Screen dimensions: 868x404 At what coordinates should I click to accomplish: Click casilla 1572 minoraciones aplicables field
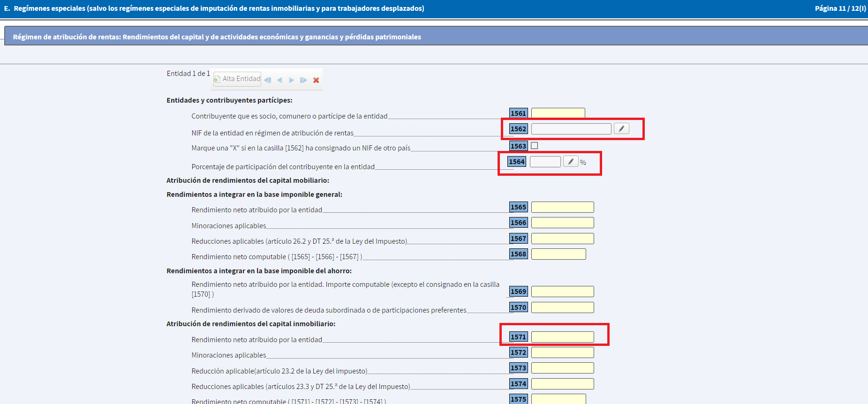click(562, 352)
